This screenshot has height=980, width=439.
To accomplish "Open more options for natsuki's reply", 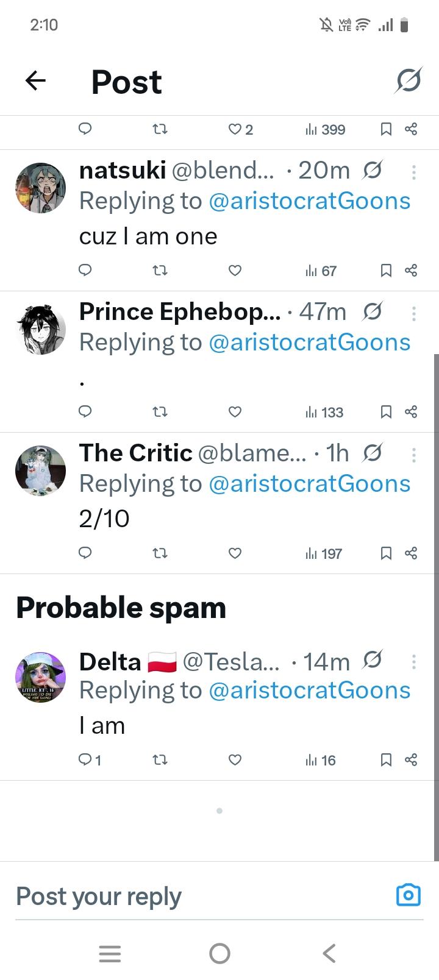I will [x=414, y=172].
